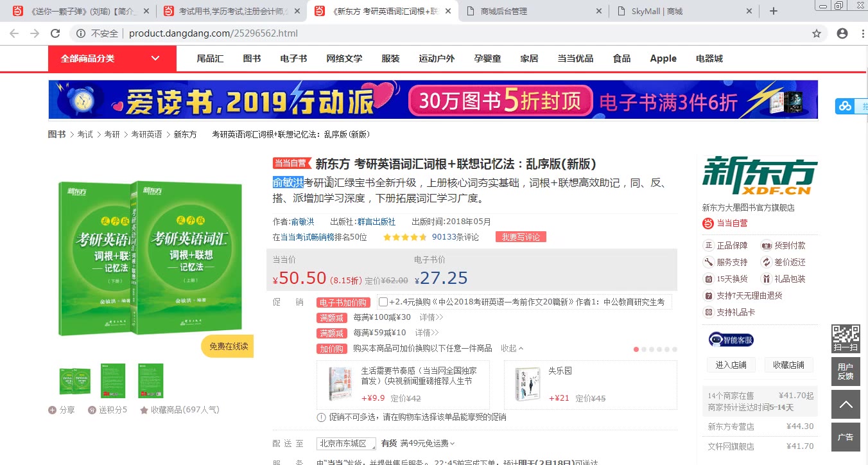This screenshot has width=868, height=465.
Task: Click the 我要写评论 button
Action: point(521,237)
